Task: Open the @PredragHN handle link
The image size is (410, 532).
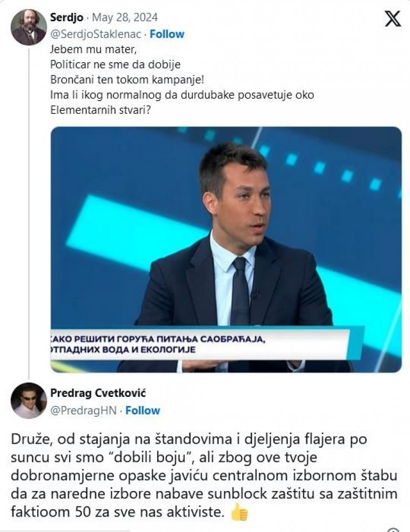Action: tap(83, 410)
